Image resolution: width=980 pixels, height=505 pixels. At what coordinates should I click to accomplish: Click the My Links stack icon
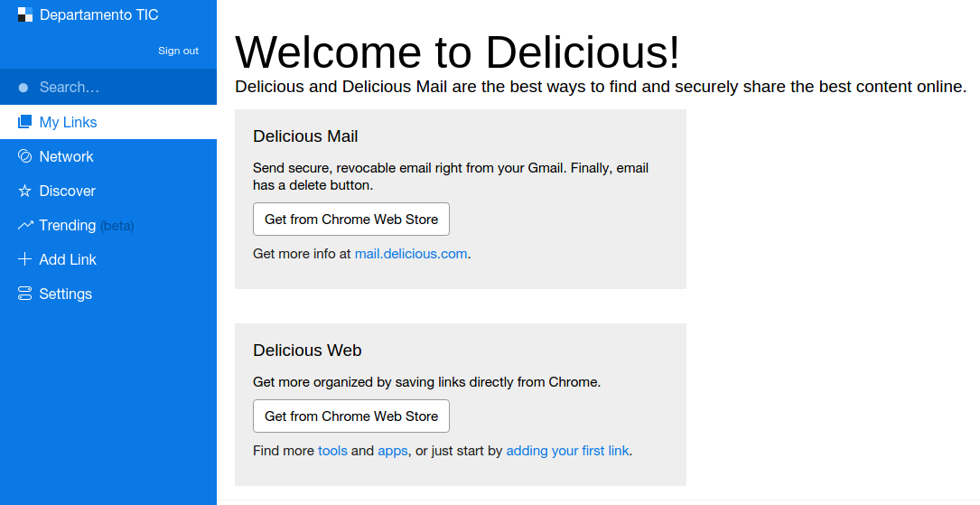(x=24, y=122)
